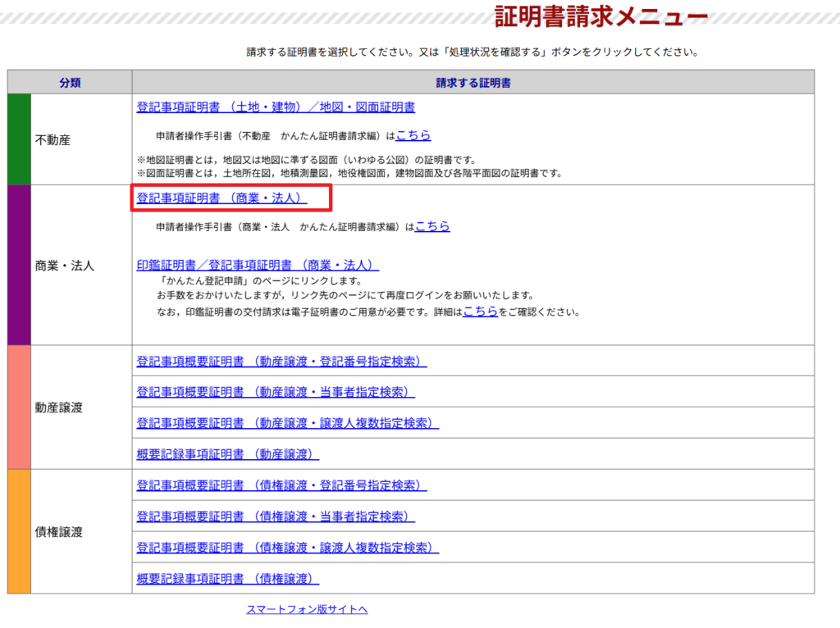
Task: Click the 分類 column header
Action: click(x=70, y=83)
